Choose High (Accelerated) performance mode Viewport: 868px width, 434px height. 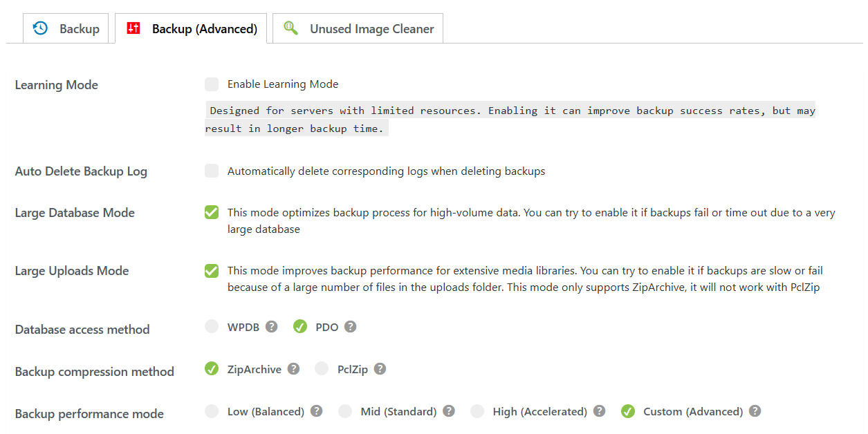pos(477,411)
